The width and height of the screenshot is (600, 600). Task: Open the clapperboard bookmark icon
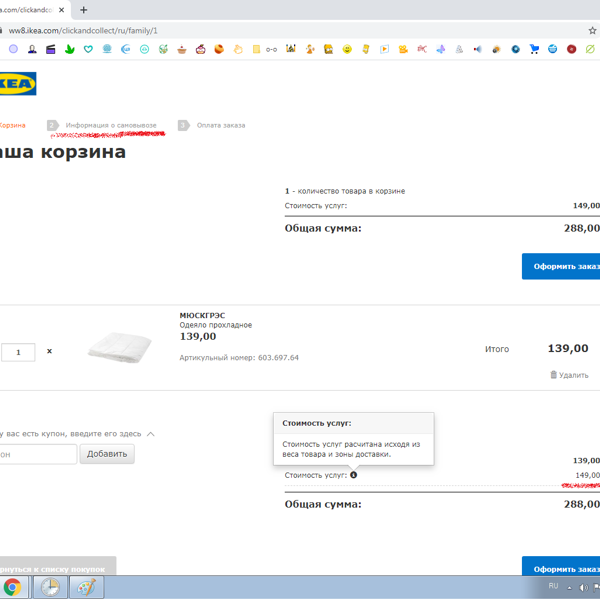pyautogui.click(x=51, y=49)
